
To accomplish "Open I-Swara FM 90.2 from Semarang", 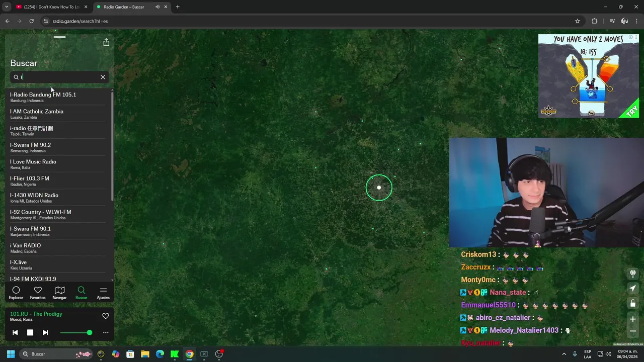I will [58, 147].
